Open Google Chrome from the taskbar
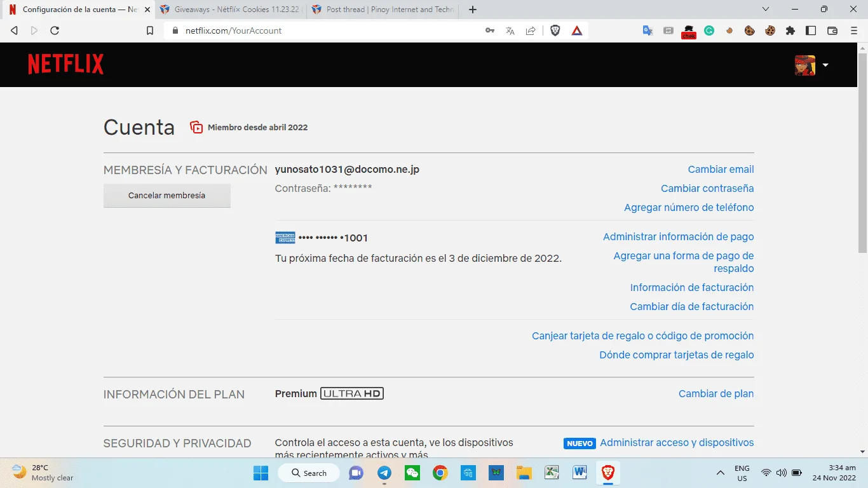 [440, 473]
